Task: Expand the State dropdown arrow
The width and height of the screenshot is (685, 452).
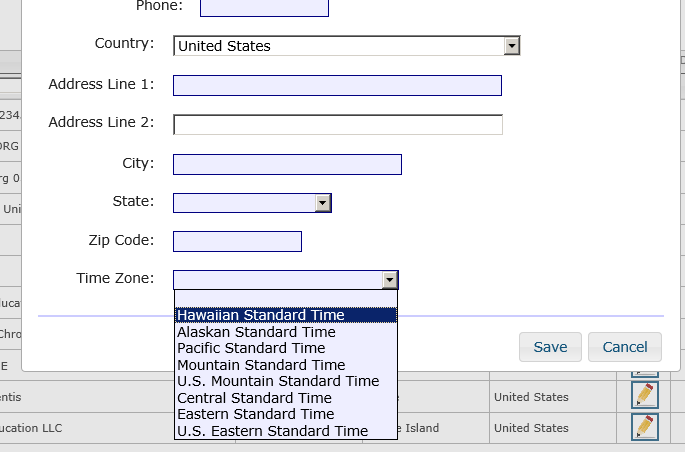Action: (322, 203)
